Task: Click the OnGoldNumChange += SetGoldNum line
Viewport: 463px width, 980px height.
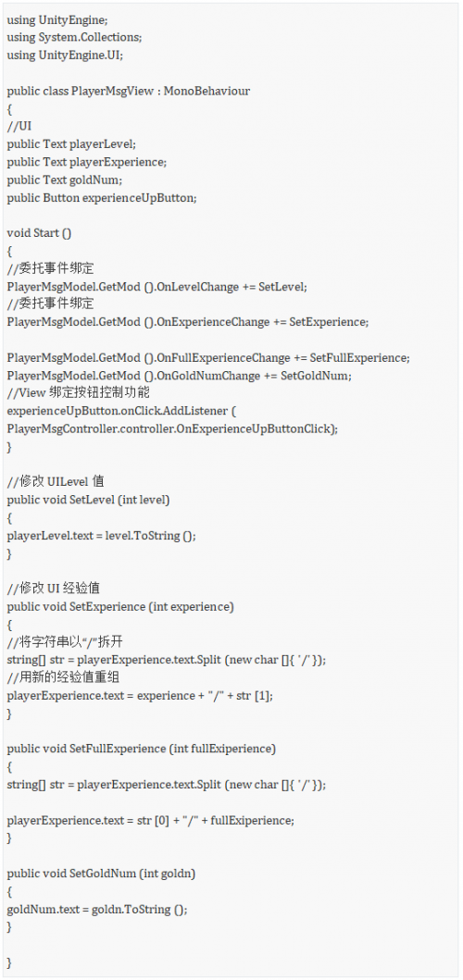Action: (179, 376)
